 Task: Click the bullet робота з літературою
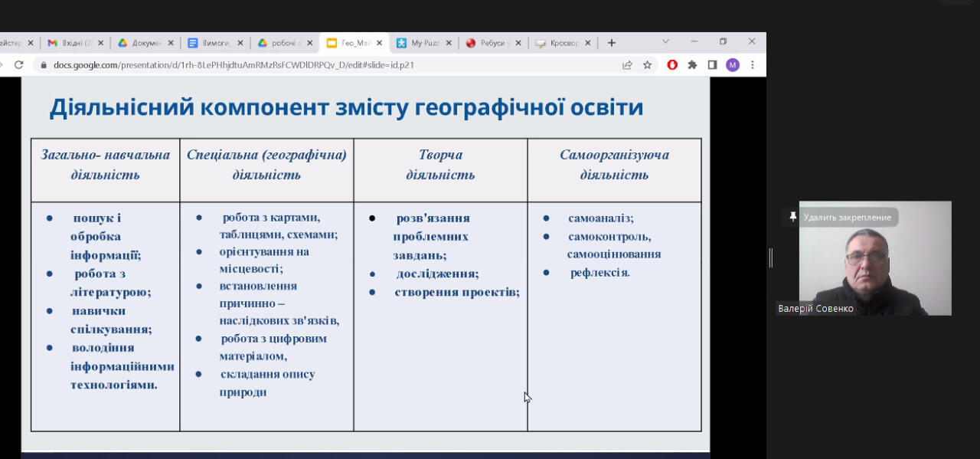click(x=111, y=283)
